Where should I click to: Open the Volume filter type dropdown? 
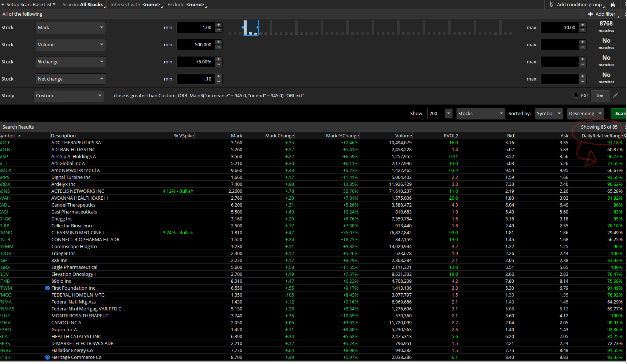(x=71, y=45)
